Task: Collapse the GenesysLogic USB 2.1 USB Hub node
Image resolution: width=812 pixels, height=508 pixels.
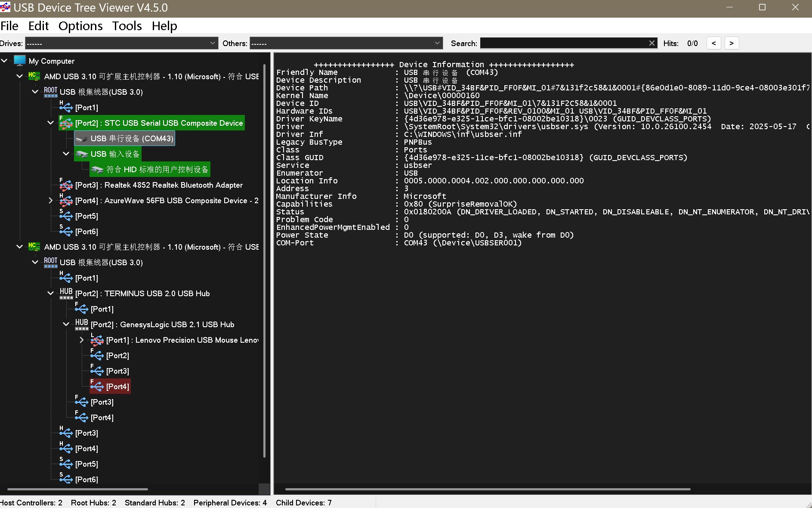Action: pos(66,324)
